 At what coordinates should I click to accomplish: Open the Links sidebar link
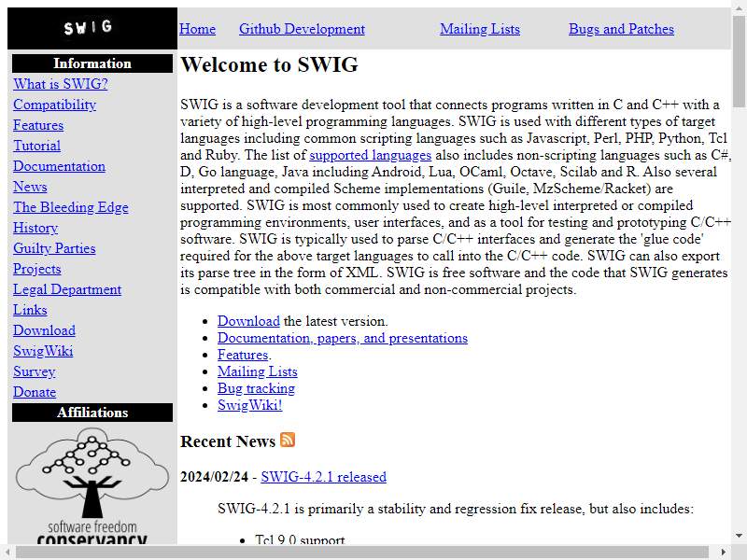point(30,310)
